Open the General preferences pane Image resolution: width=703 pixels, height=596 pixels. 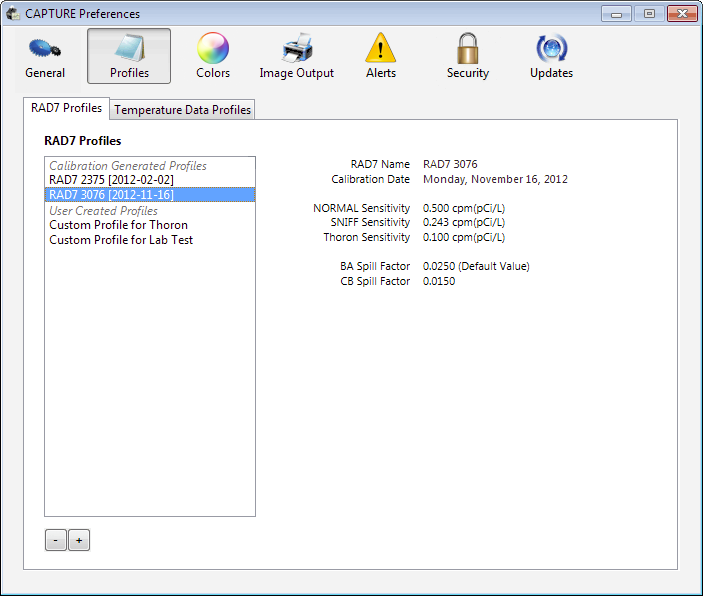point(45,57)
